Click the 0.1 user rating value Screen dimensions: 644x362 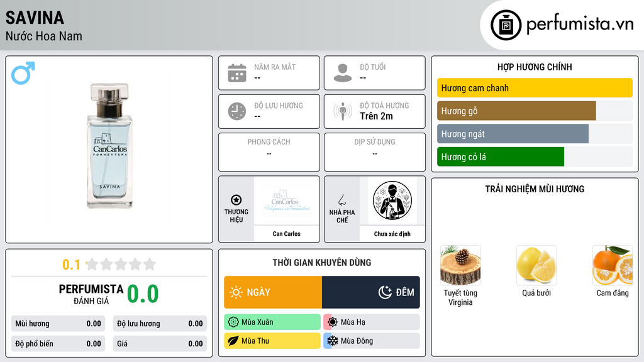point(71,265)
